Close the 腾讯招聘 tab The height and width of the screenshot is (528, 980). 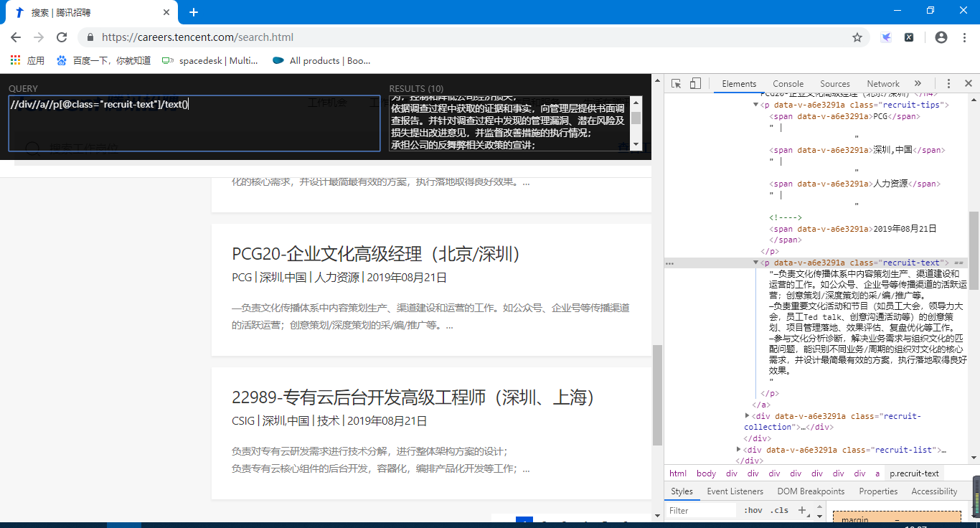point(166,12)
